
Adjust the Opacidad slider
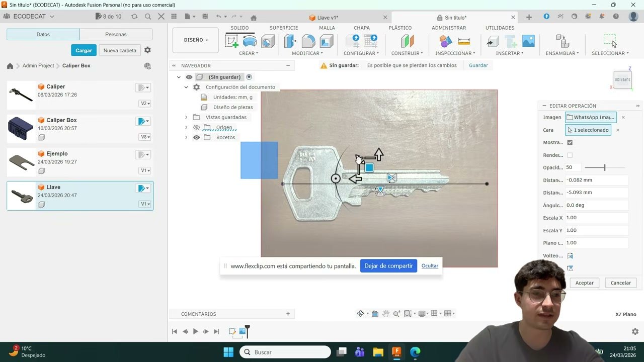pos(604,167)
